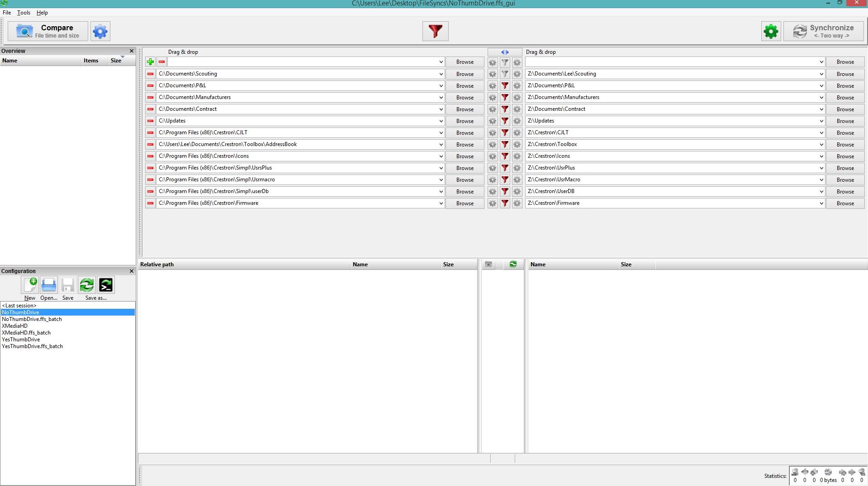Click the Compare button
Viewport: 868px width, 486px height.
(x=47, y=31)
